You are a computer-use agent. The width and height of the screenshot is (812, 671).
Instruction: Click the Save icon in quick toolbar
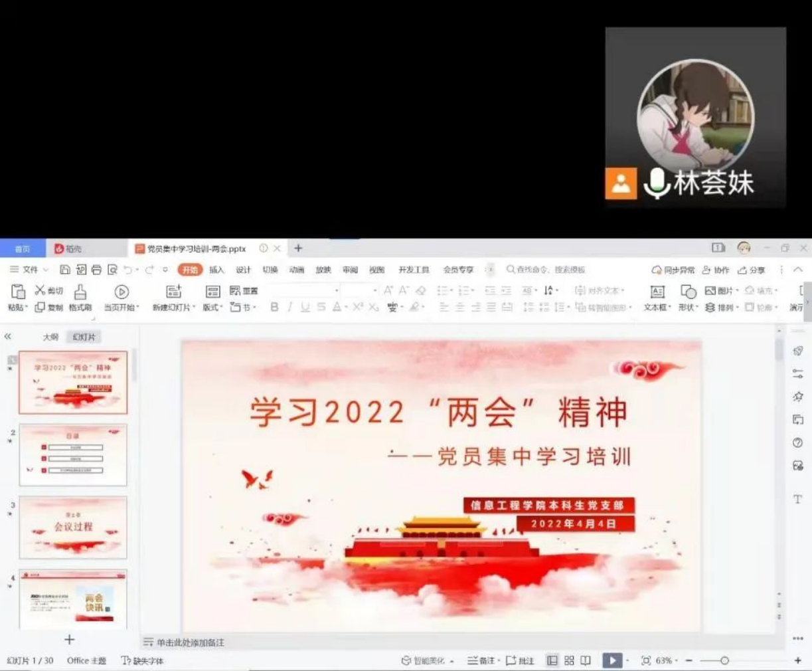pos(65,270)
